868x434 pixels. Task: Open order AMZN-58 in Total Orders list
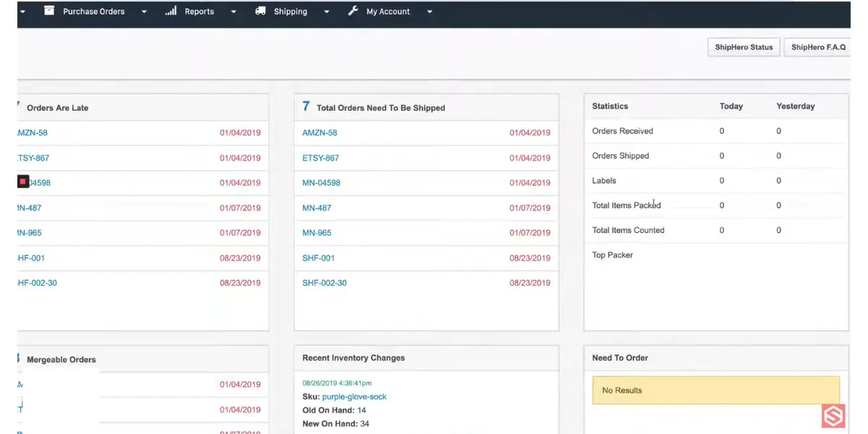[x=320, y=132]
